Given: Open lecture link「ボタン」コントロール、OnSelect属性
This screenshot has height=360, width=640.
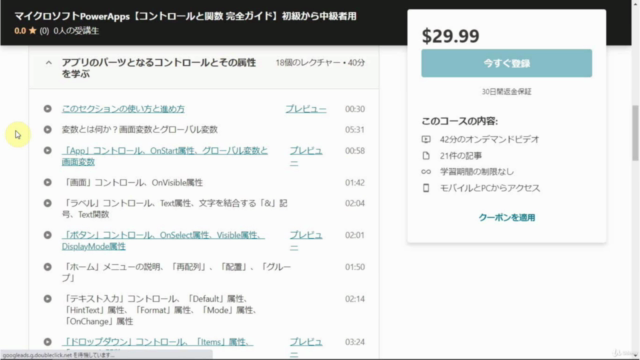Looking at the screenshot, I should [x=163, y=240].
